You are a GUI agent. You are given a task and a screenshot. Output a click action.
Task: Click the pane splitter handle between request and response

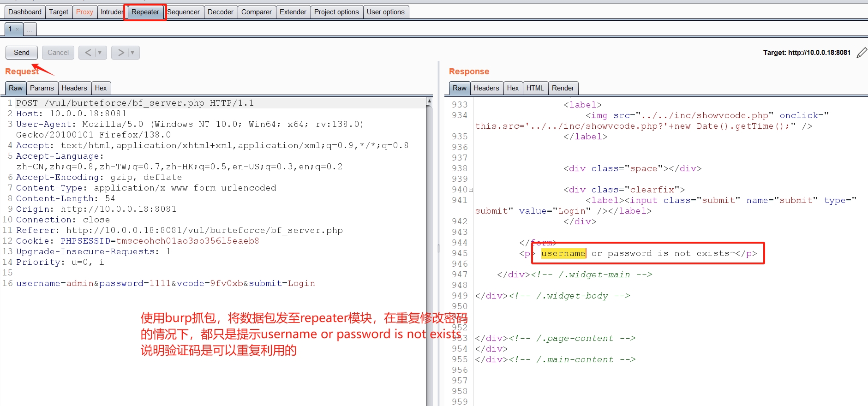[438, 249]
